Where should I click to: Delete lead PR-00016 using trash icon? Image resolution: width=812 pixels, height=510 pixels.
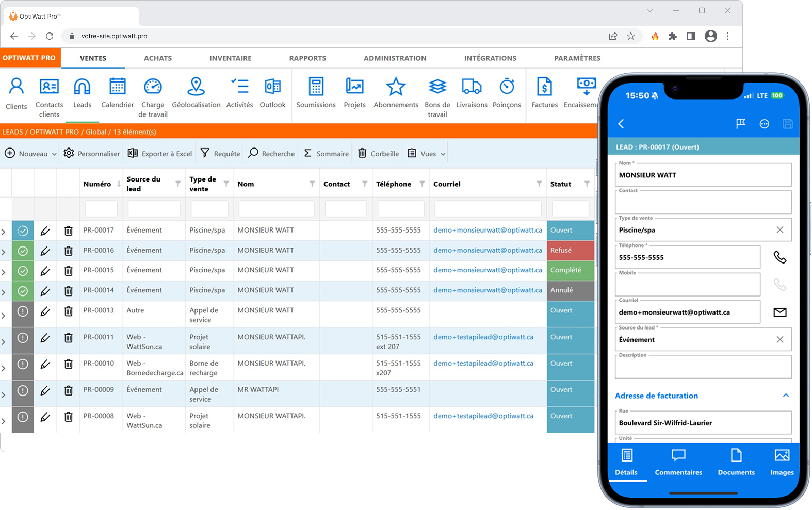pos(68,251)
